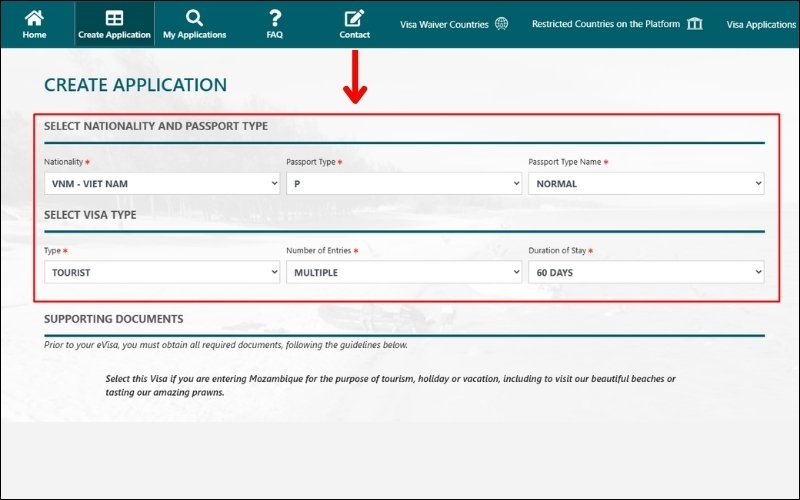800x500 pixels.
Task: Open Restricted Countries on the Platform link
Action: click(606, 24)
